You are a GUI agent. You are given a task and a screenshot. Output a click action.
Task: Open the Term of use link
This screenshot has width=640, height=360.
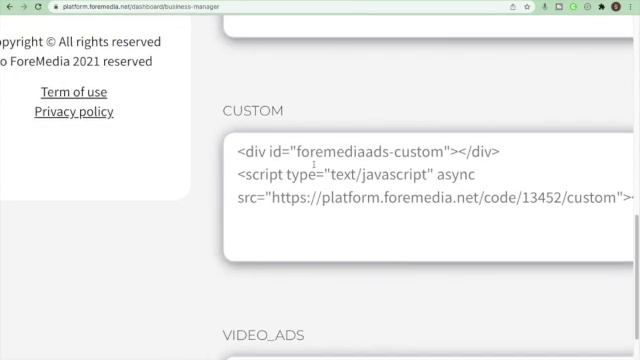(x=74, y=92)
